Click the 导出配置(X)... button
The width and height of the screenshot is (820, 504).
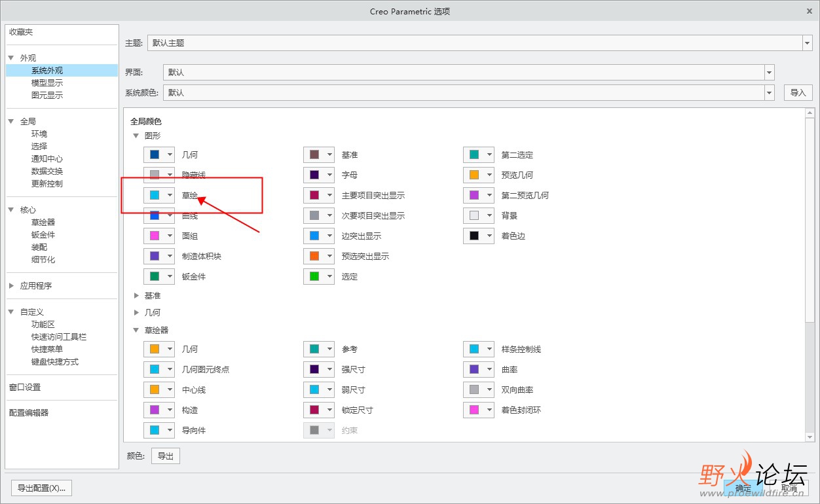(x=42, y=488)
